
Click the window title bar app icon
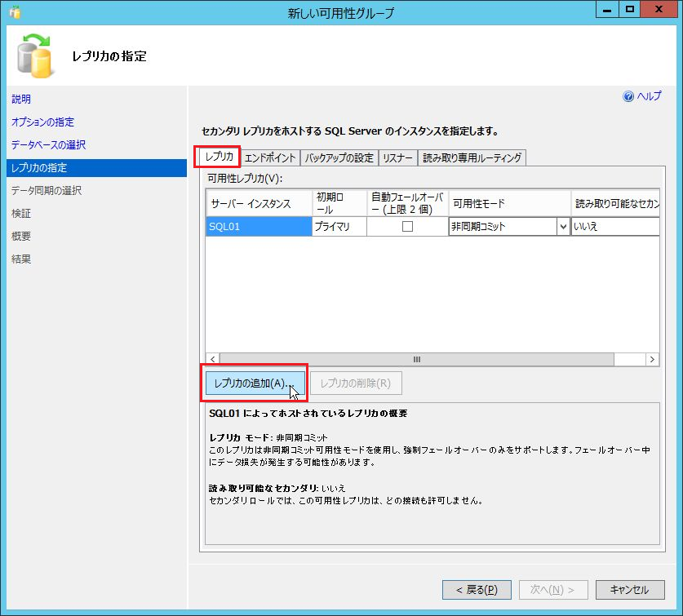coord(14,13)
